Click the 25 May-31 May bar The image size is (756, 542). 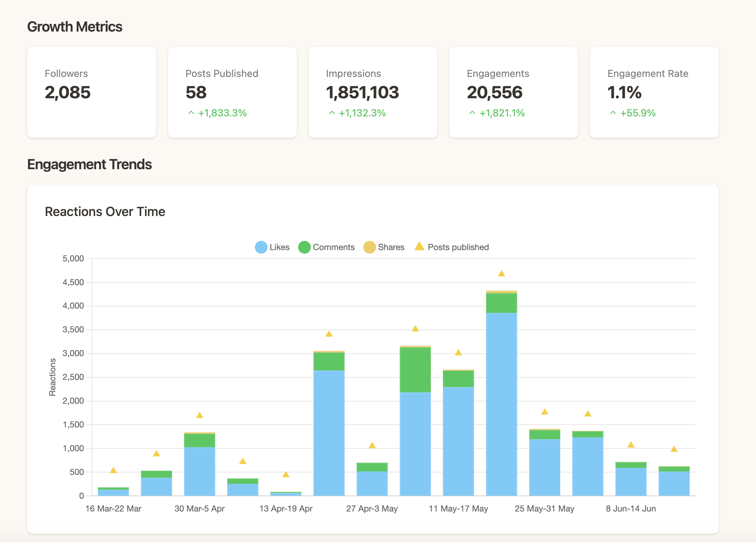click(545, 462)
